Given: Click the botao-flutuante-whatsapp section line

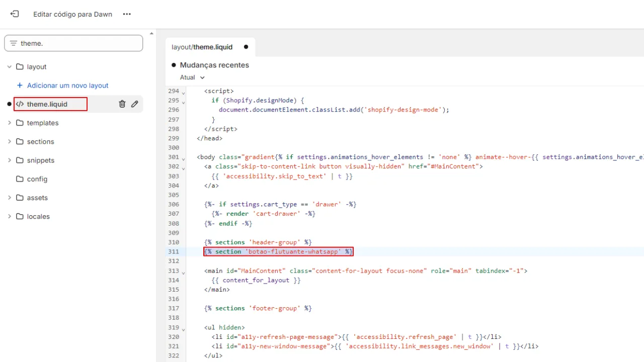Looking at the screenshot, I should [x=279, y=251].
